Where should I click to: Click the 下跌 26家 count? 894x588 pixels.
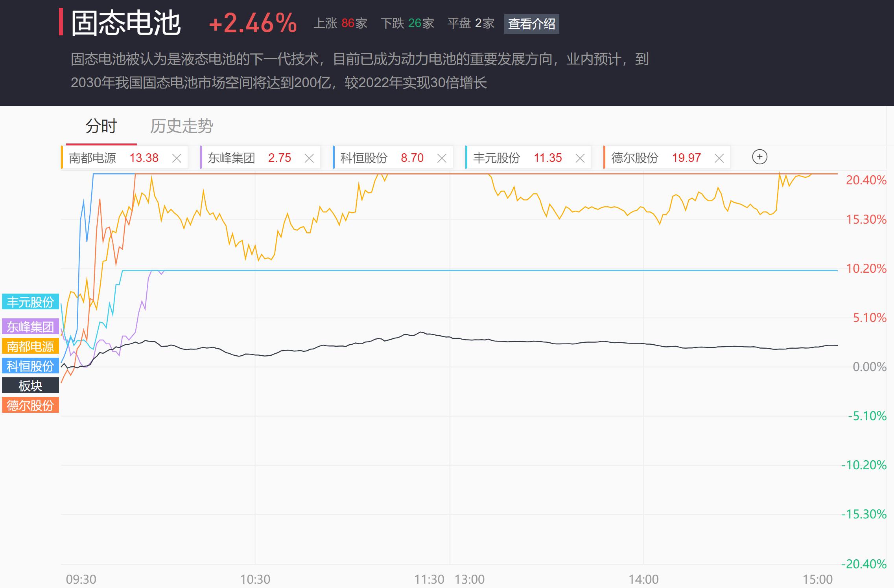[407, 24]
